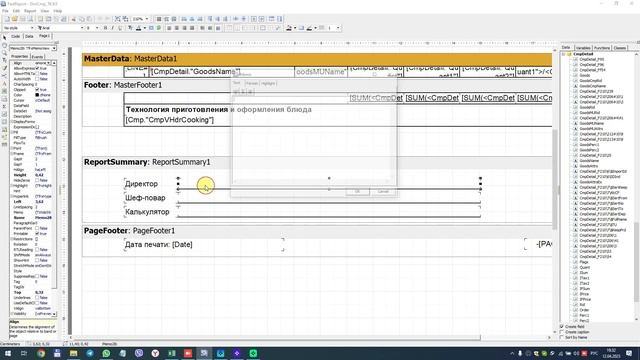This screenshot has width=640, height=360.
Task: Toggle the AutoWidth property checkbox
Action: pos(37,79)
